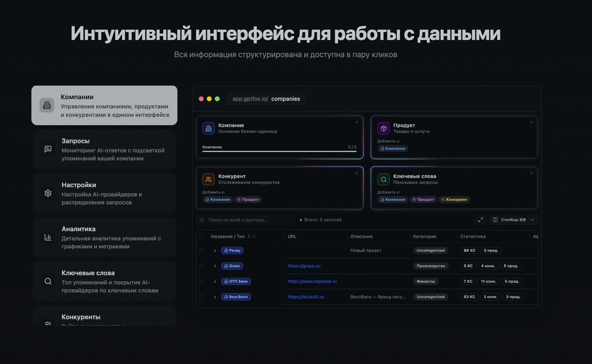Image resolution: width=592 pixels, height=364 pixels.
Task: Open Настройки via the gear icon
Action: tap(48, 193)
